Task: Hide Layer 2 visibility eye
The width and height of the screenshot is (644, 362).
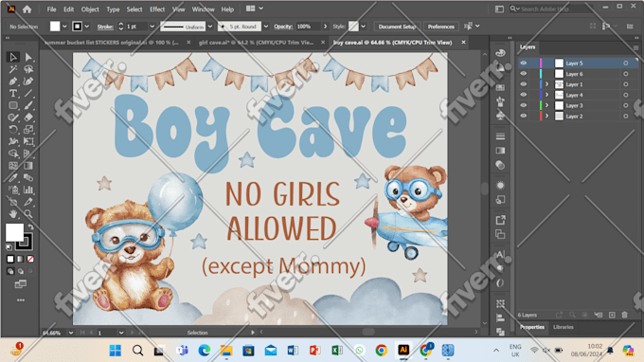Action: (x=523, y=117)
